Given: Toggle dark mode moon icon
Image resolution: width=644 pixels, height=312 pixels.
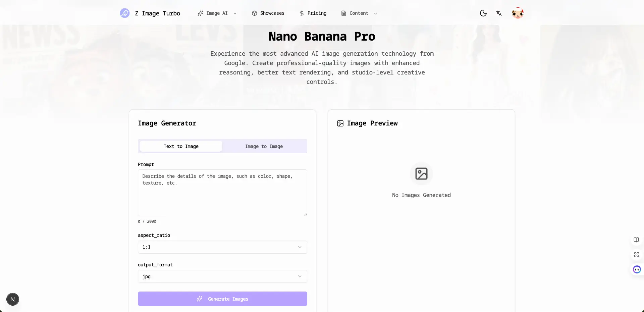Looking at the screenshot, I should click(x=483, y=13).
